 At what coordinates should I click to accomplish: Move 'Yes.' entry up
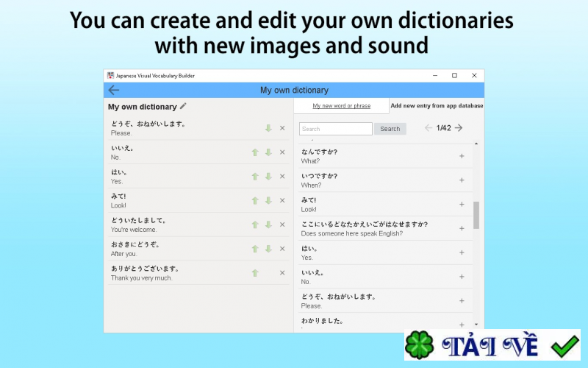[x=255, y=177]
